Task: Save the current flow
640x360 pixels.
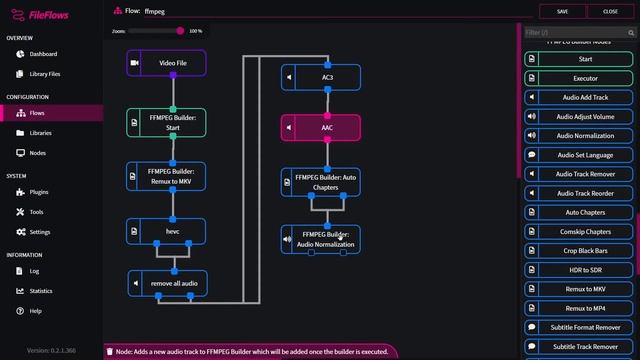Action: (x=562, y=11)
